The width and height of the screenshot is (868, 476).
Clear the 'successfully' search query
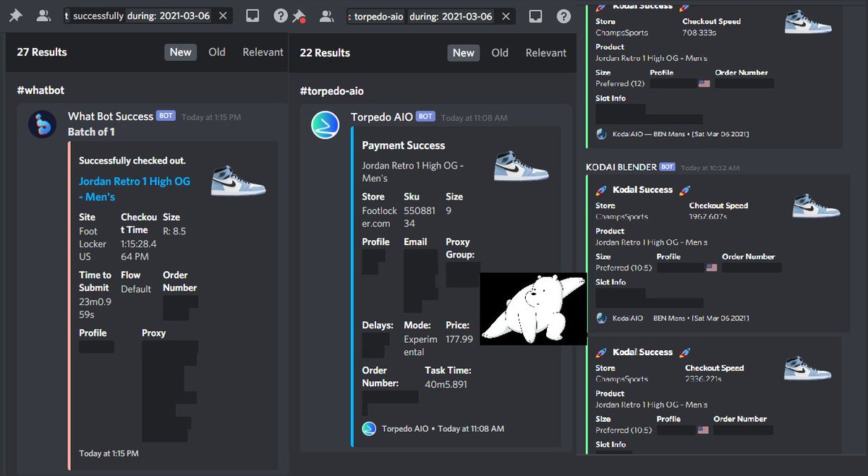click(x=222, y=16)
